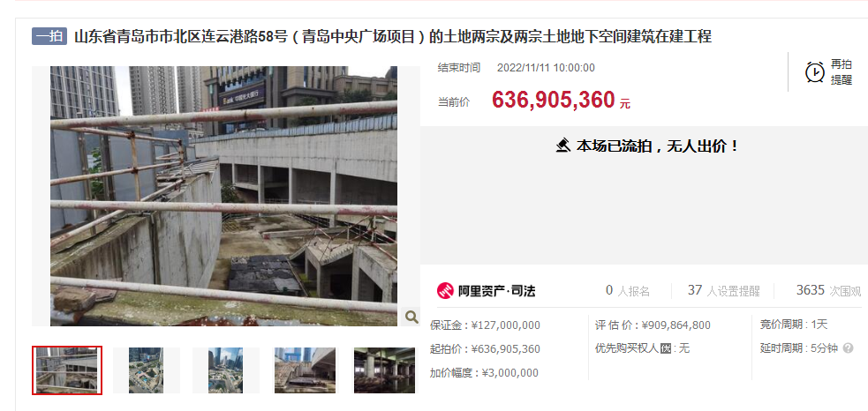Select the second aerial view thumbnail

coord(147,370)
